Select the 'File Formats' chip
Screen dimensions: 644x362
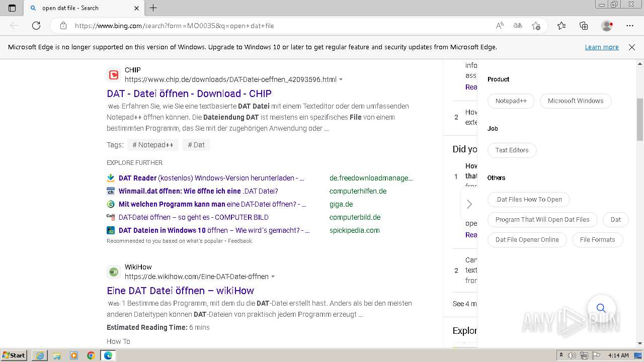(597, 239)
